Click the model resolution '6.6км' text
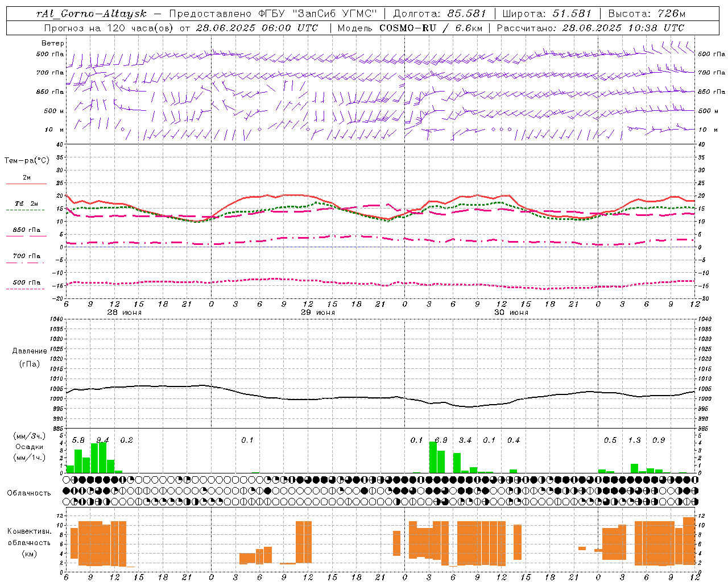The image size is (728, 582). pos(469,28)
